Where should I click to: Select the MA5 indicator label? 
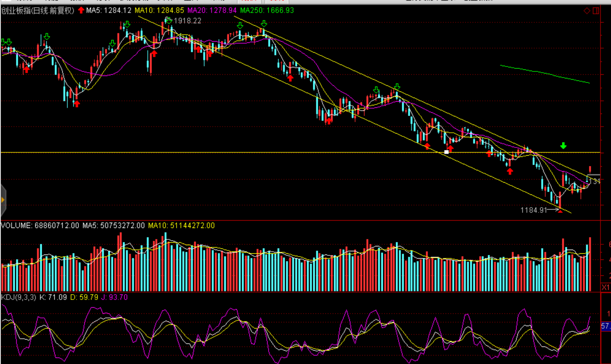108,11
